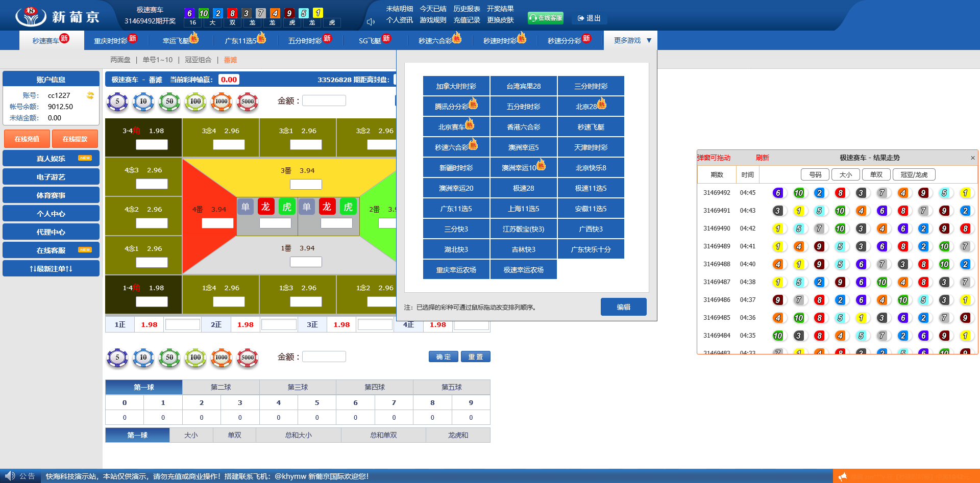The image size is (980, 483).
Task: Click the 重置 reset button
Action: point(476,357)
